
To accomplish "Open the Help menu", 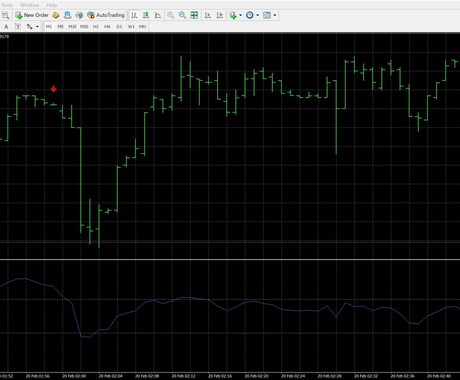I will tap(51, 5).
